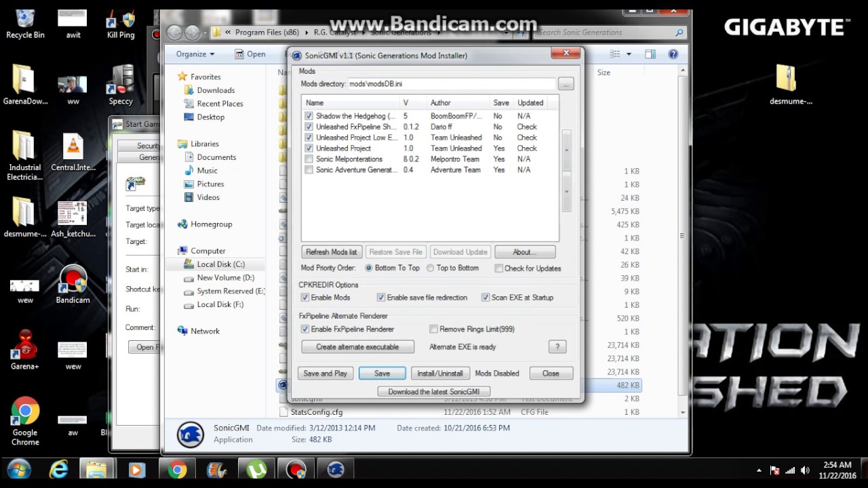Open Internet Explorer from the taskbar
868x488 pixels.
(x=59, y=470)
